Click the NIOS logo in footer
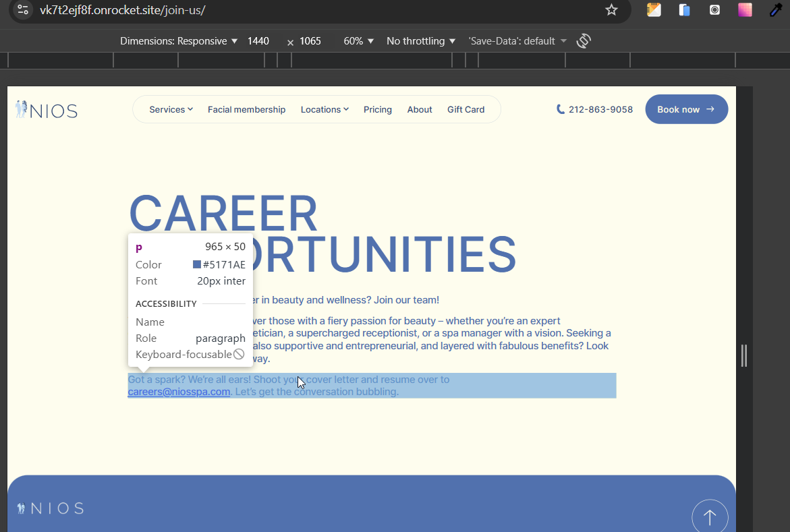 [51, 508]
